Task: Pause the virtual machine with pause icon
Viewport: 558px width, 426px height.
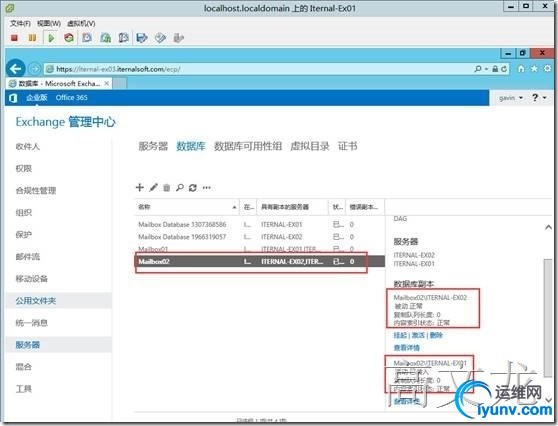Action: pos(32,38)
